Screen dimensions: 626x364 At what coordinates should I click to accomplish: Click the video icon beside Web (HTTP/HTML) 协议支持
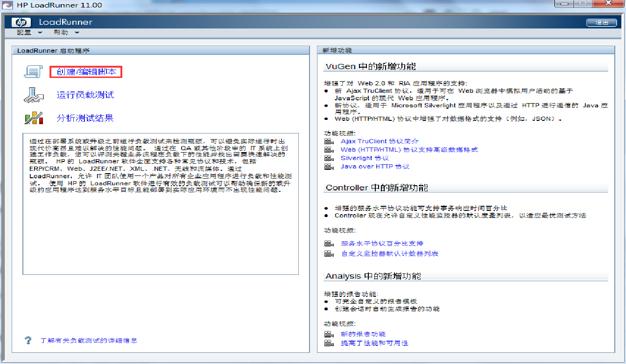point(330,150)
